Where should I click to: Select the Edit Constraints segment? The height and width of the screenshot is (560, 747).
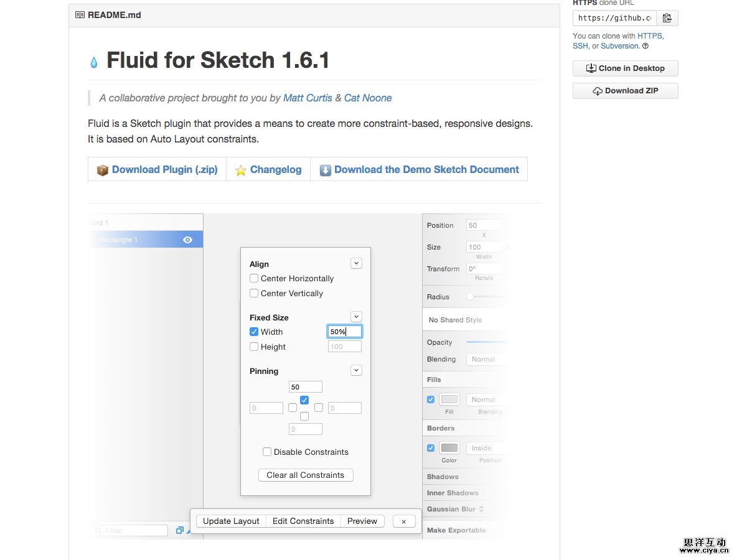(x=303, y=521)
